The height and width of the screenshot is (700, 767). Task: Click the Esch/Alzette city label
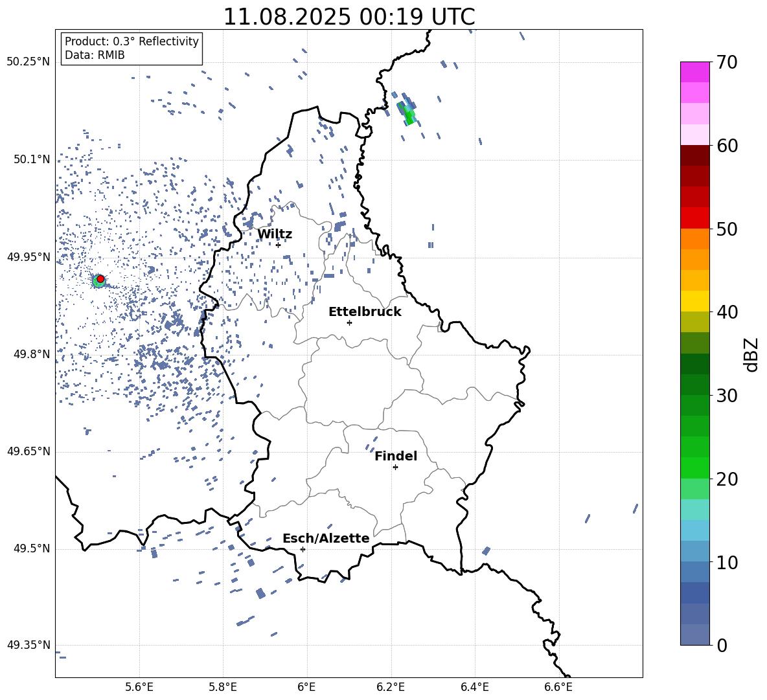[326, 539]
